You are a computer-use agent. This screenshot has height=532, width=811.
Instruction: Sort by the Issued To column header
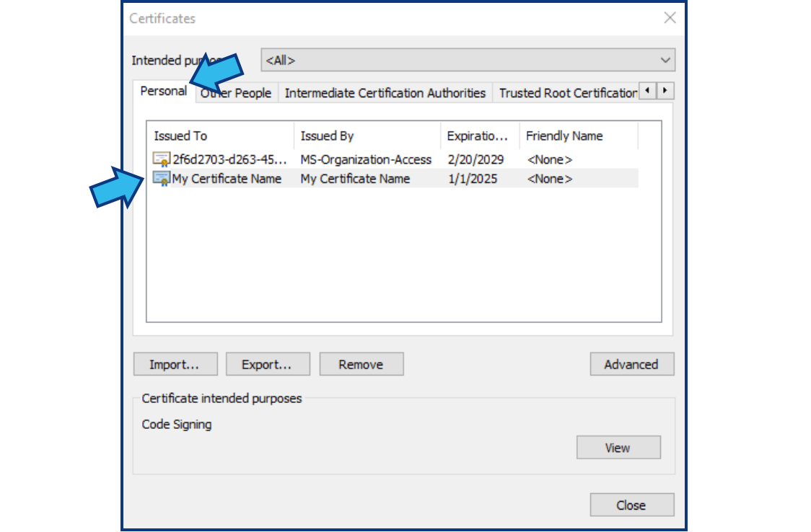point(179,136)
